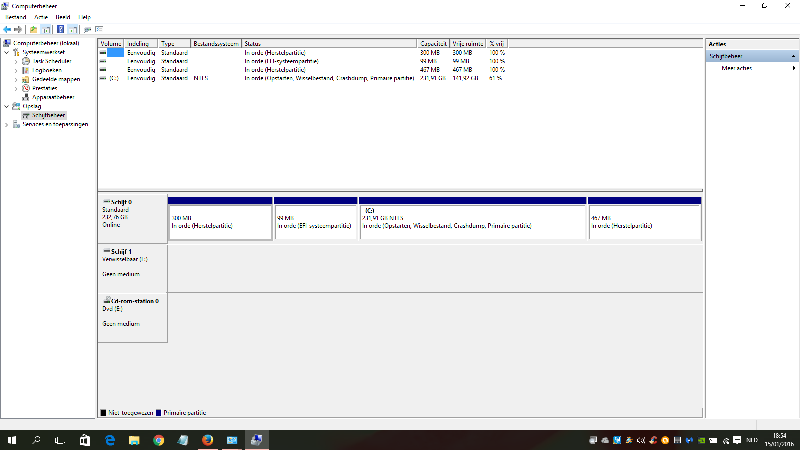
Task: Select Schijfbeheer in the left tree
Action: (x=49, y=115)
